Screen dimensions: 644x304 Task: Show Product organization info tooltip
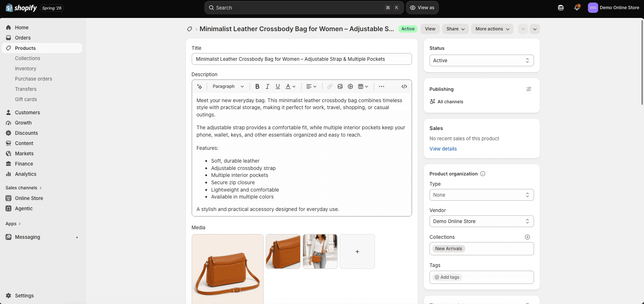[483, 174]
